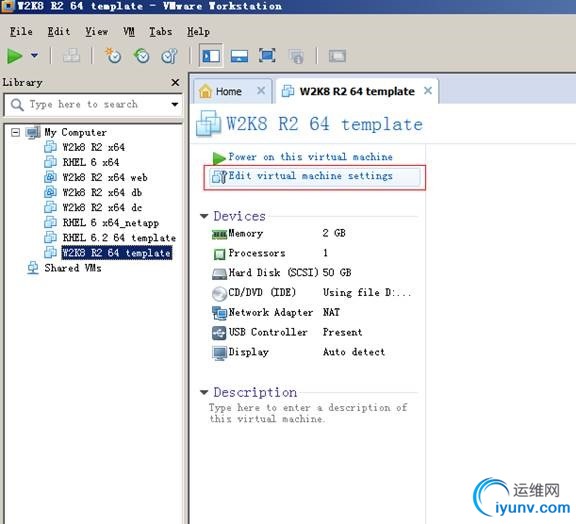Click the Network Adapter NAT value
576x524 pixels.
(331, 312)
